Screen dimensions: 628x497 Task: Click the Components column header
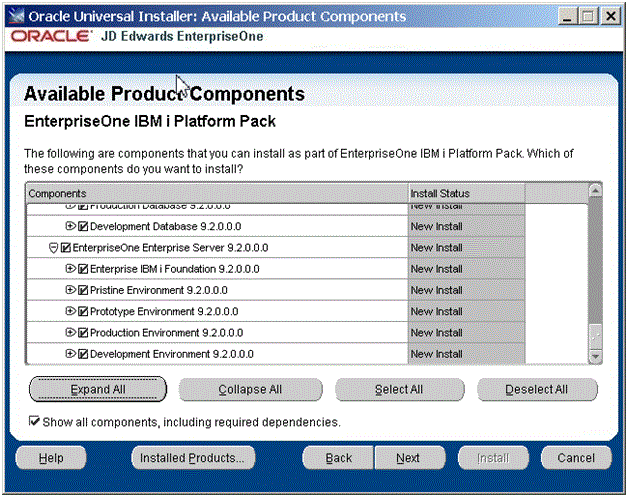(x=217, y=193)
